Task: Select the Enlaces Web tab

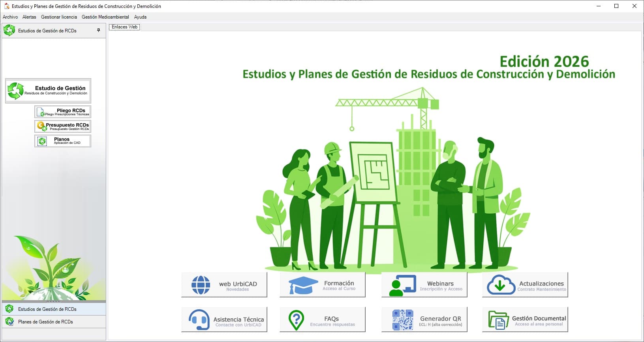Action: coord(124,27)
